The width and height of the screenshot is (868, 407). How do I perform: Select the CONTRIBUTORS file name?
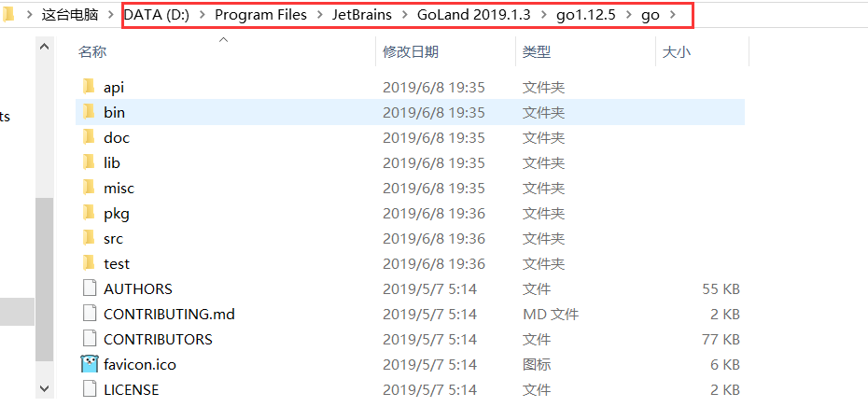pos(158,340)
